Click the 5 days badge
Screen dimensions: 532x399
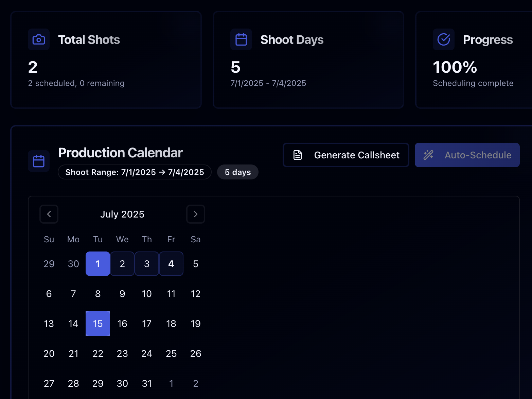click(238, 172)
